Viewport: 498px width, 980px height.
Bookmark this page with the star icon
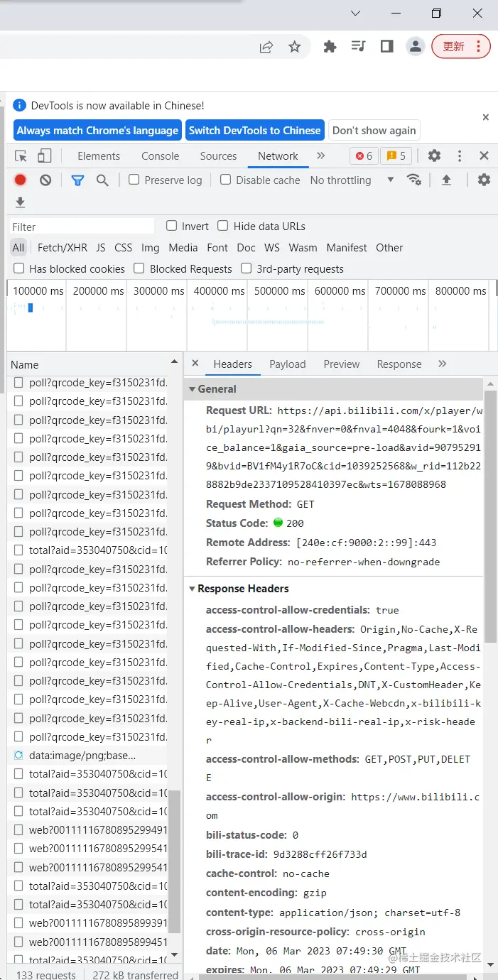click(294, 47)
